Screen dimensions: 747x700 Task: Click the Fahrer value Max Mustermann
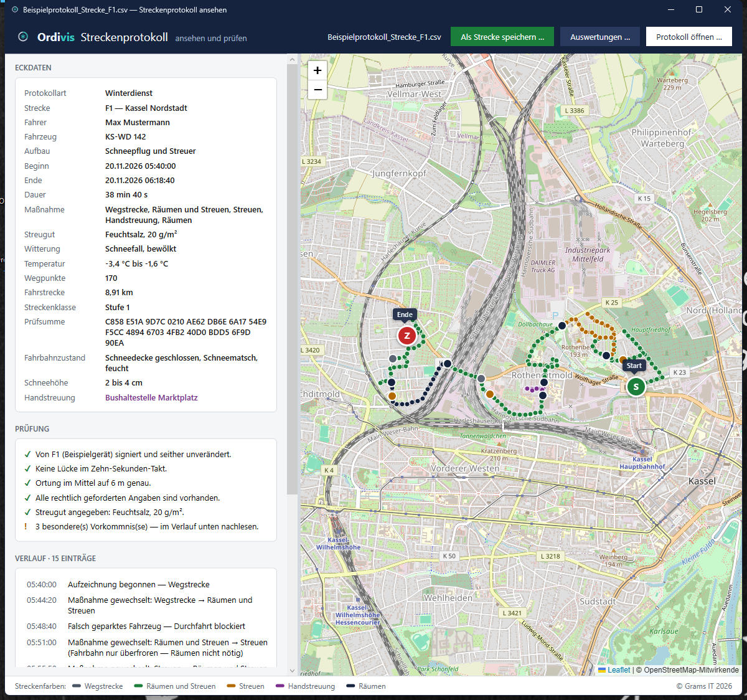coord(138,123)
